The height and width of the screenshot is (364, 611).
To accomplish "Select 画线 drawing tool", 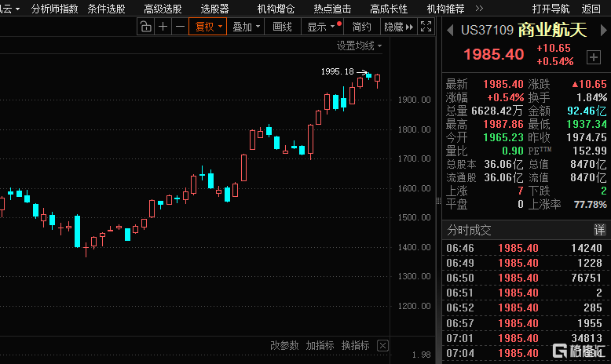I will point(283,27).
